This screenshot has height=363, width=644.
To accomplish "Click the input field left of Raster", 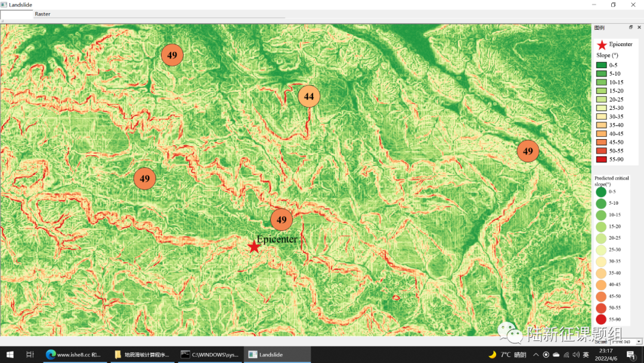I will click(x=17, y=14).
